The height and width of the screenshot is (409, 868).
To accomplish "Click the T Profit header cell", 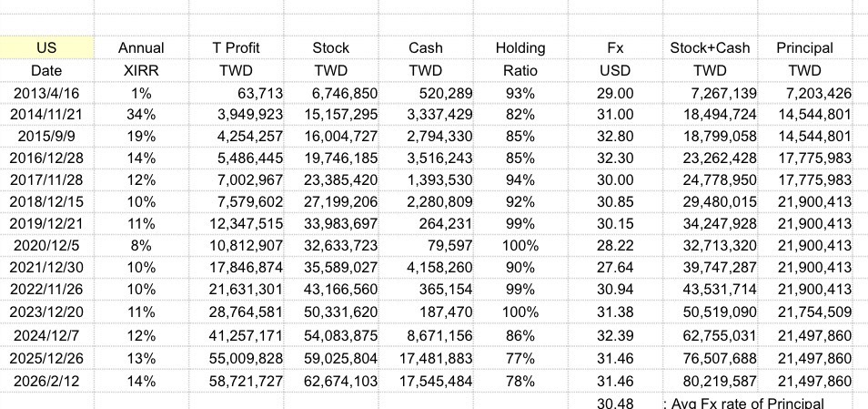I will coord(236,48).
